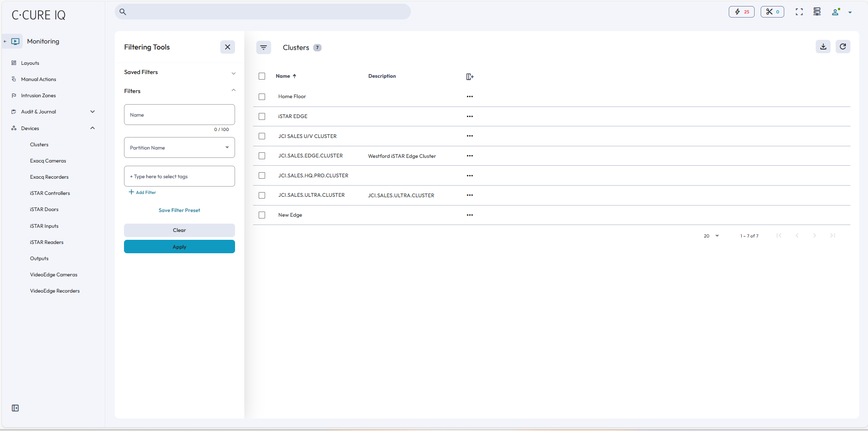Image resolution: width=868 pixels, height=431 pixels.
Task: Refresh the Clusters list
Action: click(x=843, y=47)
